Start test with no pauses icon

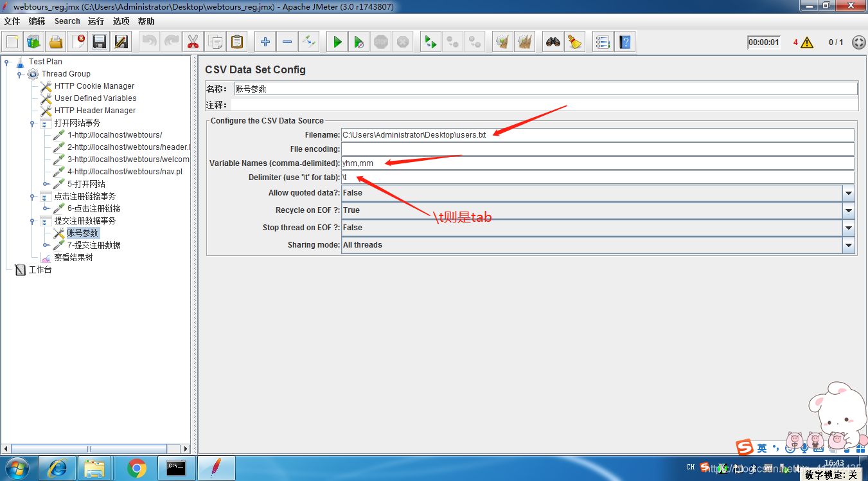pos(359,42)
